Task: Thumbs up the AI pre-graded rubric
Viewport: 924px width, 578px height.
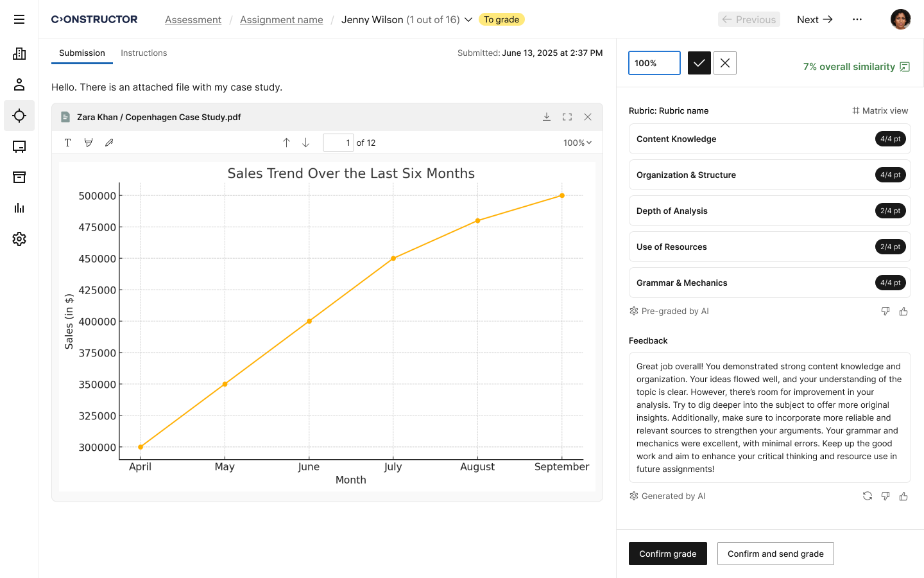Action: tap(903, 311)
